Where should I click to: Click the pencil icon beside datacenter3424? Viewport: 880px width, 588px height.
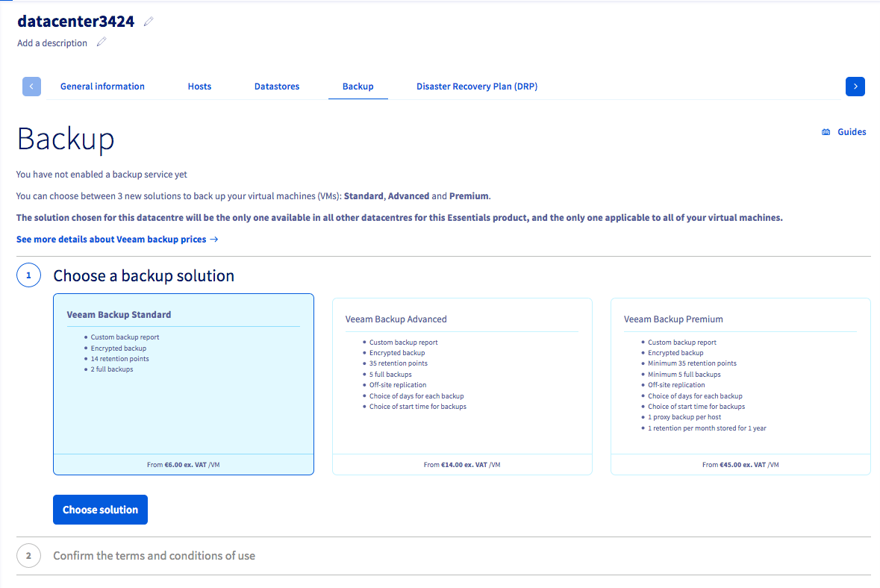click(149, 22)
